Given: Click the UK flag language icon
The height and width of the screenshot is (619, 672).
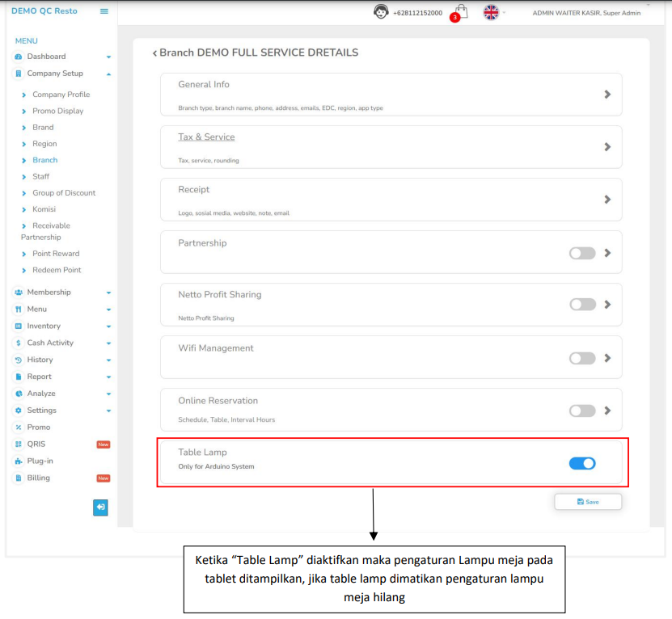Looking at the screenshot, I should [x=491, y=12].
